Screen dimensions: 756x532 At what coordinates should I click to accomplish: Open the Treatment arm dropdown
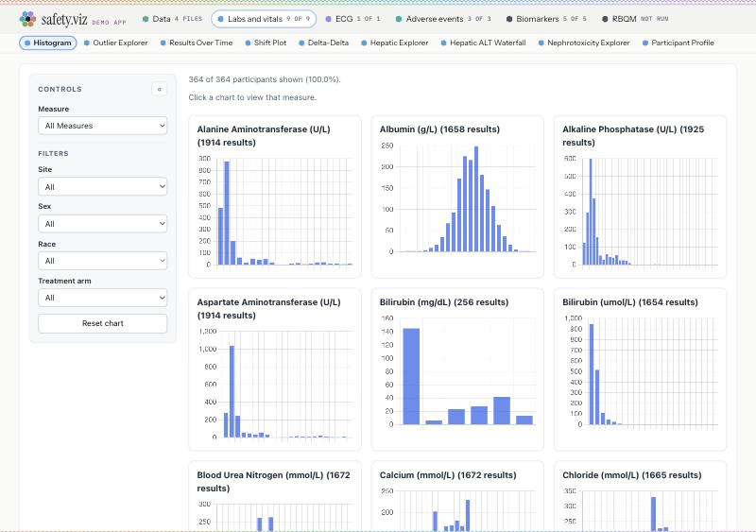[x=103, y=298]
